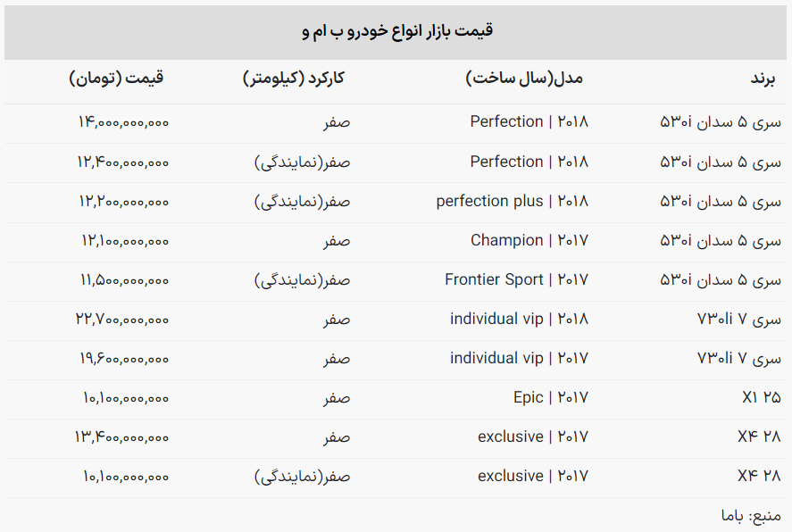The height and width of the screenshot is (532, 792).
Task: Click the individual vip | 2018 model cell
Action: click(519, 319)
